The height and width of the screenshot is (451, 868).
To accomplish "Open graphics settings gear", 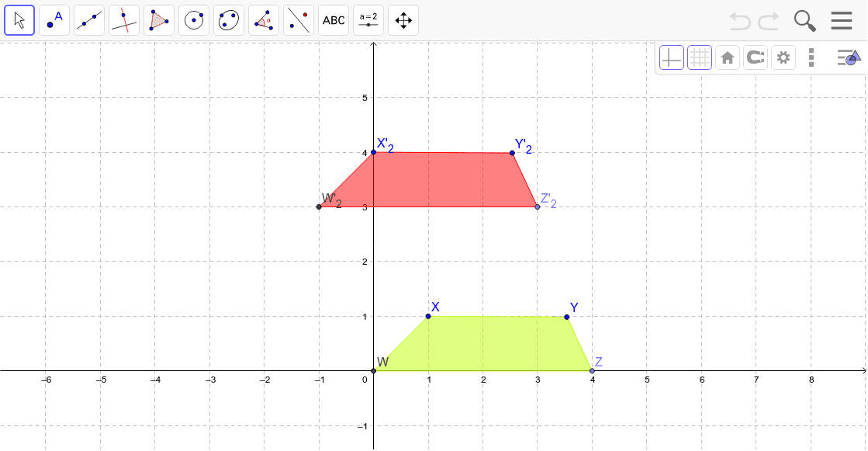I will (x=783, y=57).
